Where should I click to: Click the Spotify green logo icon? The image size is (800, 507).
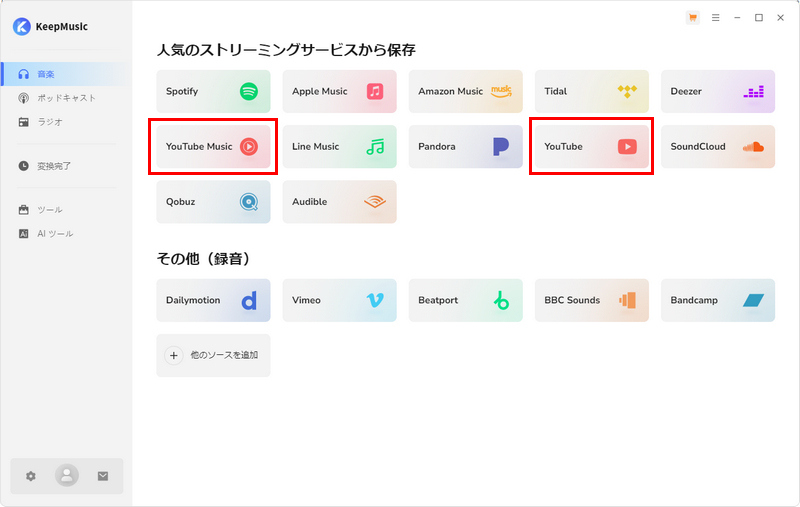point(249,92)
